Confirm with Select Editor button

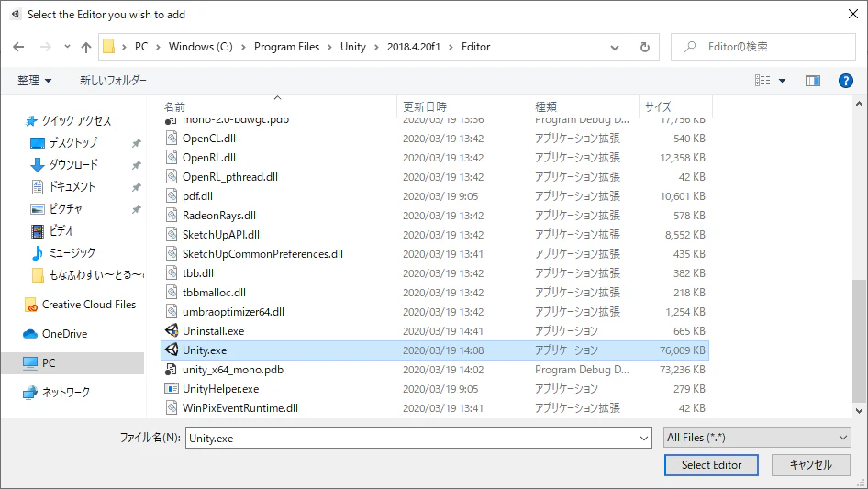pyautogui.click(x=711, y=465)
